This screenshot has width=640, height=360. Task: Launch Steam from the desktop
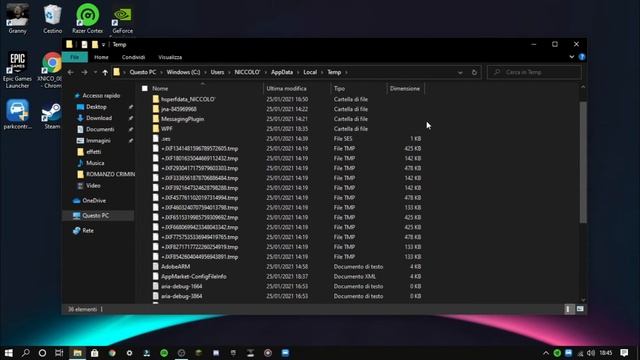[52, 114]
